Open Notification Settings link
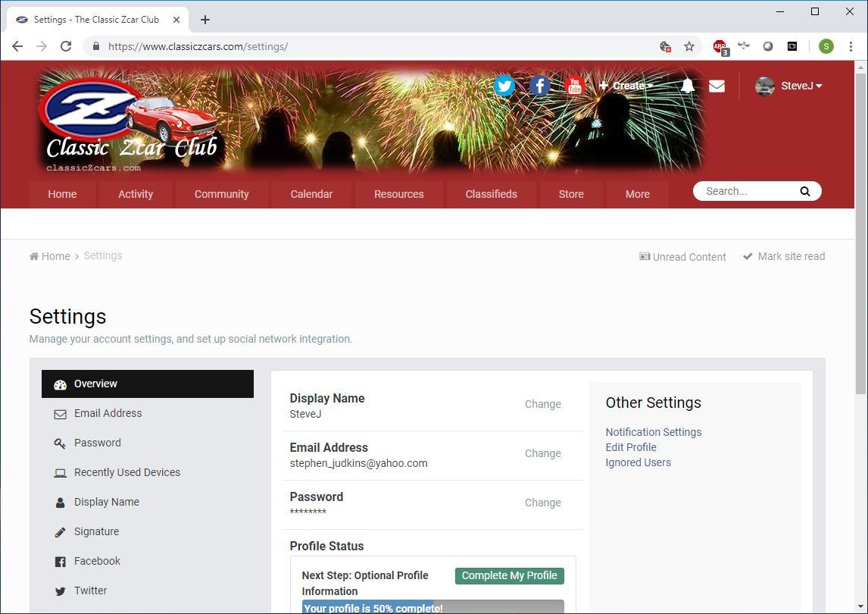The image size is (868, 614). coord(653,432)
